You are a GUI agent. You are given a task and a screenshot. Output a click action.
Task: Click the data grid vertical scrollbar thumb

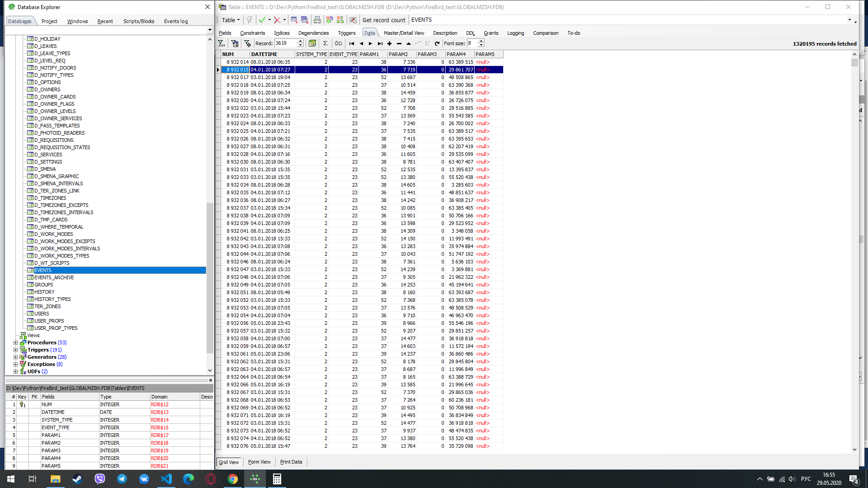pyautogui.click(x=854, y=63)
